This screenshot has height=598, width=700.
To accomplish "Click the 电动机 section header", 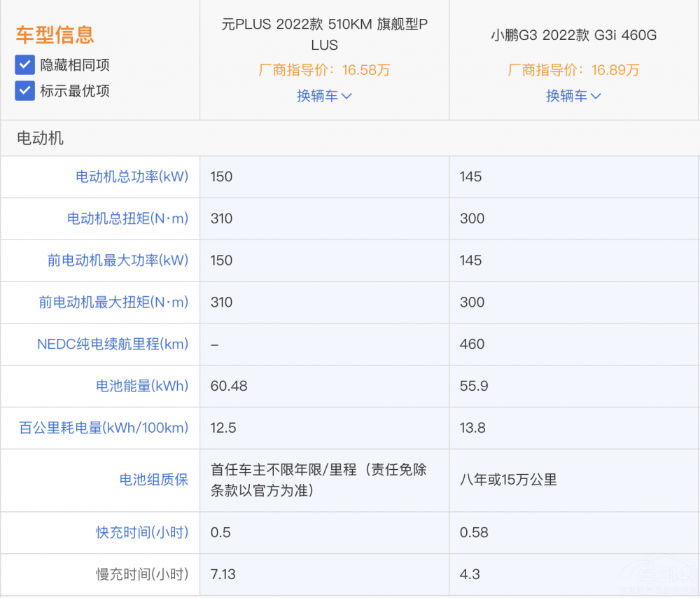I will click(x=40, y=138).
